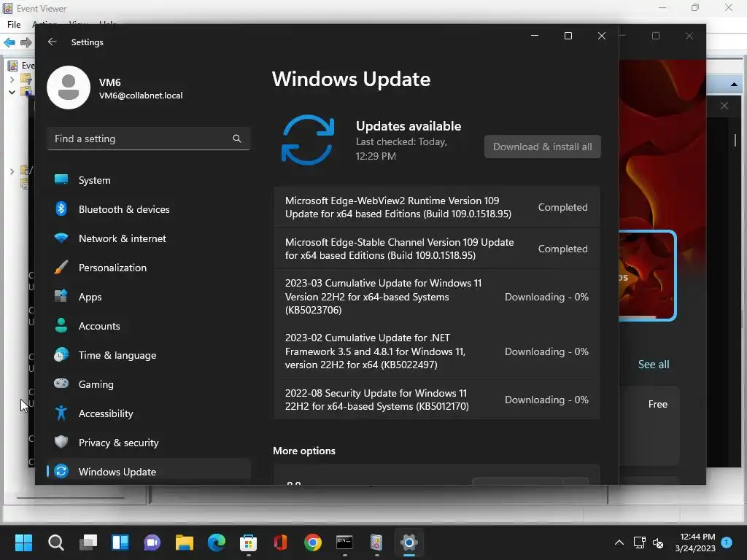Click Settings gear on taskbar
This screenshot has width=747, height=560.
tap(409, 542)
